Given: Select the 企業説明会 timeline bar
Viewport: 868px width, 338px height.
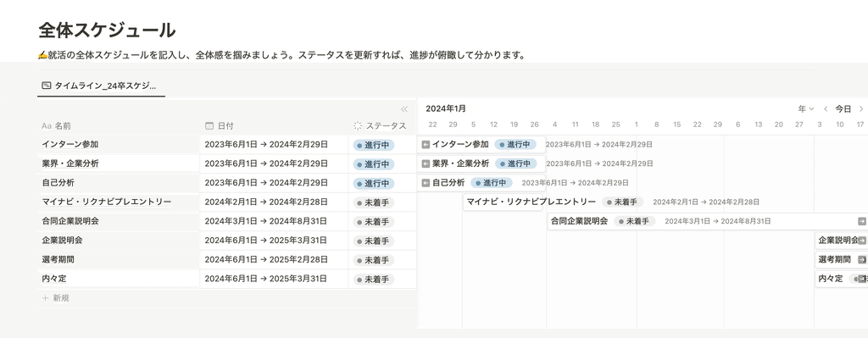Looking at the screenshot, I should [842, 241].
